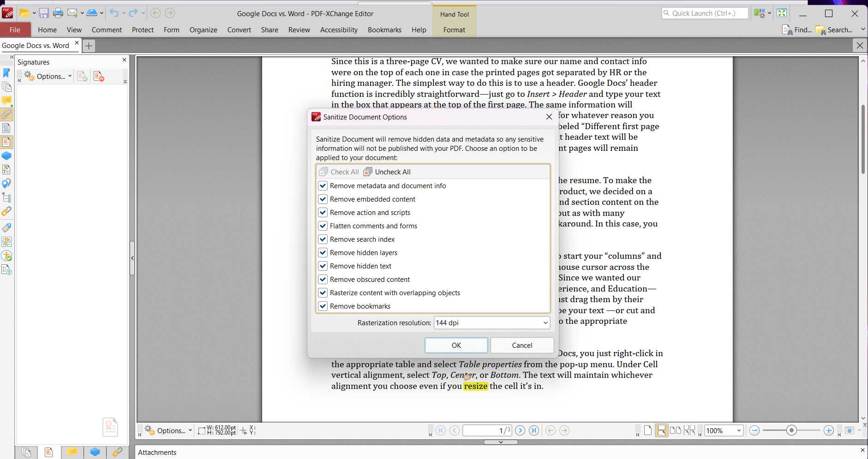
Task: Uncheck Remove embedded content
Action: coord(323,199)
